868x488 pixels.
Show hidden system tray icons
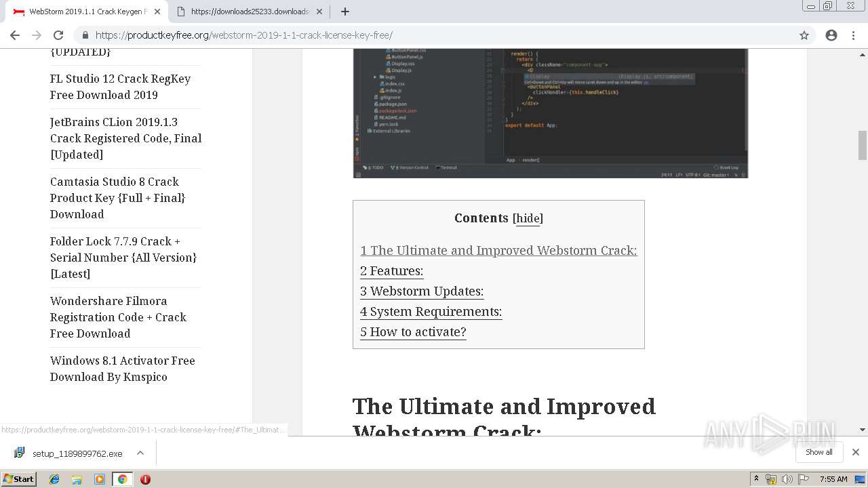[x=756, y=479]
